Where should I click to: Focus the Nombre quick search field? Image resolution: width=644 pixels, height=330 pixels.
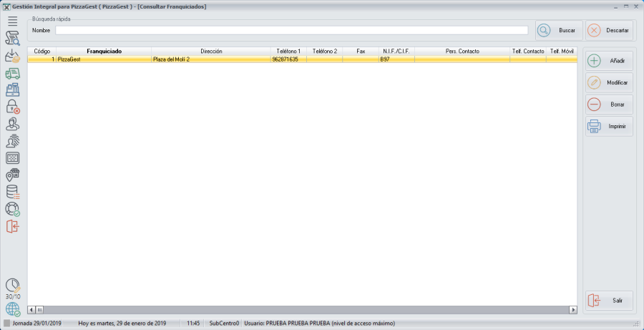(x=291, y=31)
